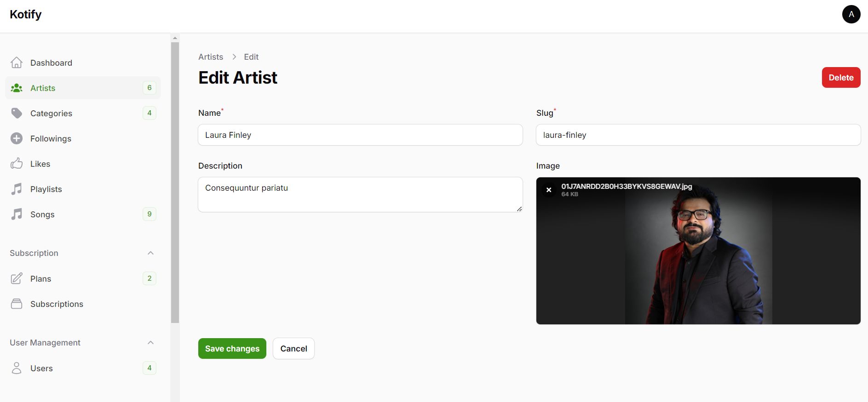Viewport: 868px width, 402px height.
Task: Select the Artists sidebar item
Action: click(x=83, y=88)
